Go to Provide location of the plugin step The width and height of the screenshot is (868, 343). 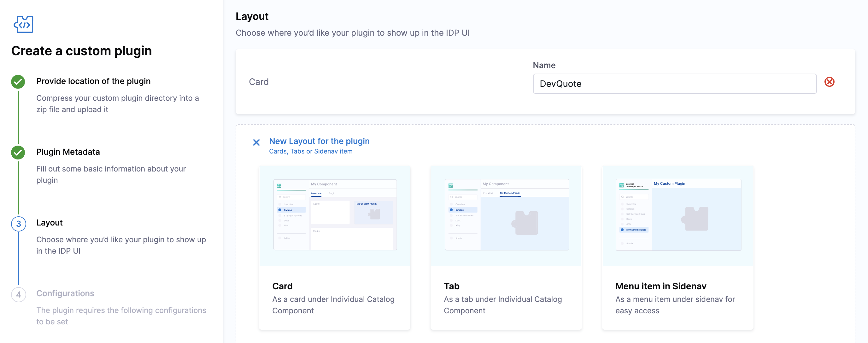tap(93, 81)
